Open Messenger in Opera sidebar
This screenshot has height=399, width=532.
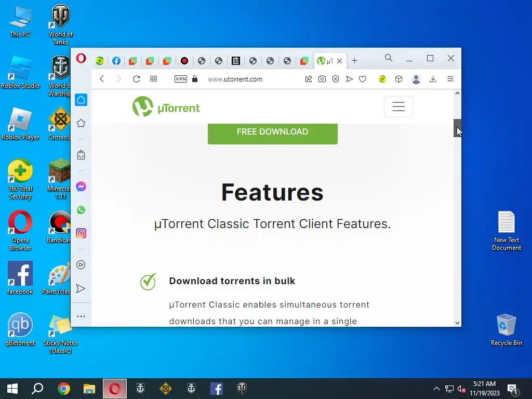coord(81,187)
